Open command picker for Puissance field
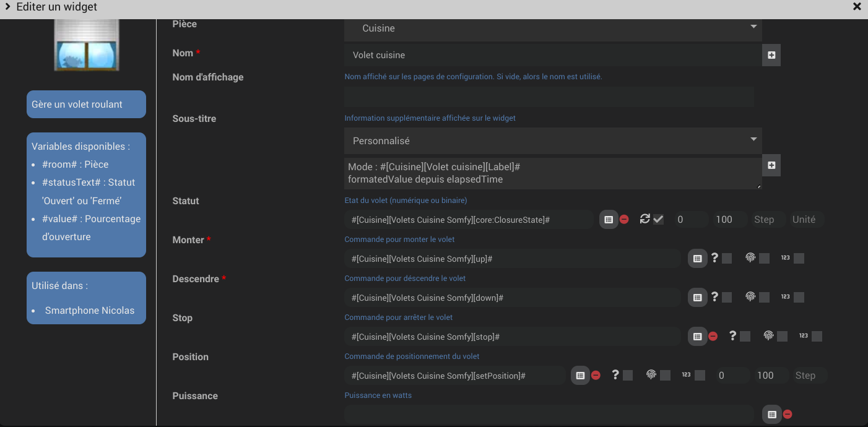Viewport: 868px width, 427px height. [x=771, y=415]
